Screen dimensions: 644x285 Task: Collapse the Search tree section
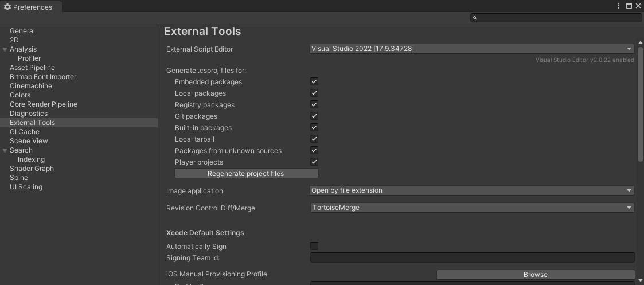(x=5, y=150)
